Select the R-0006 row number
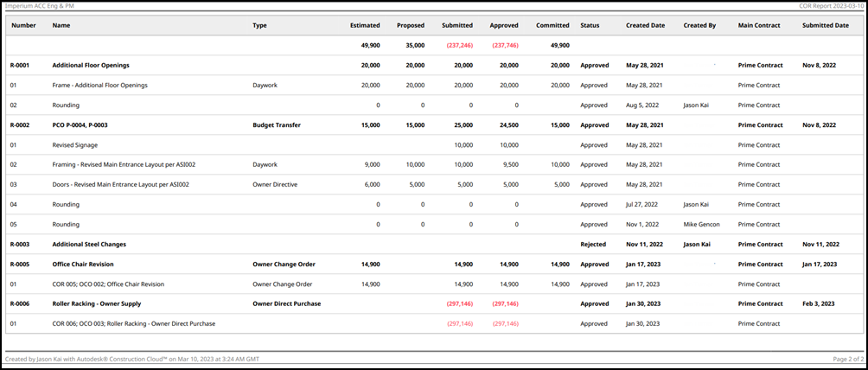 click(19, 304)
